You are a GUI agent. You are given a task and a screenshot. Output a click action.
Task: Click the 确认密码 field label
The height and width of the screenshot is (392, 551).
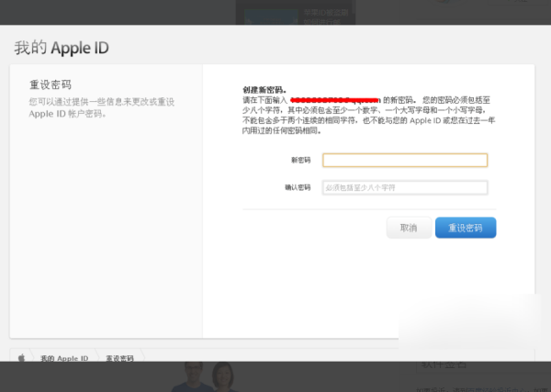pos(298,187)
